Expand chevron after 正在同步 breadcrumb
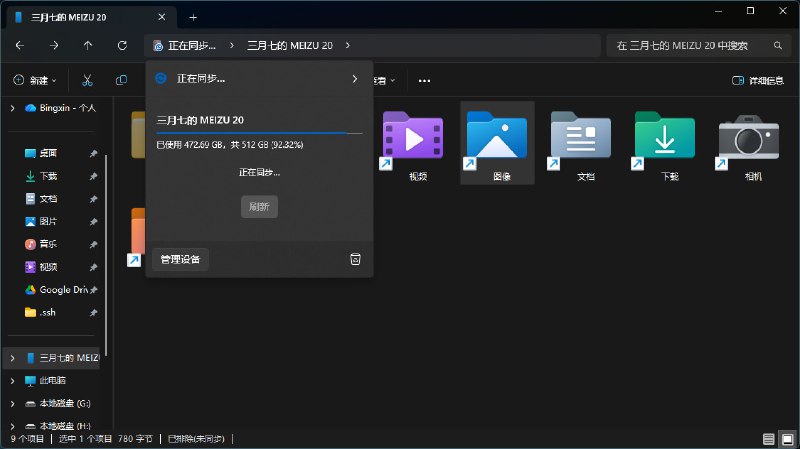This screenshot has width=800, height=449. click(x=232, y=45)
